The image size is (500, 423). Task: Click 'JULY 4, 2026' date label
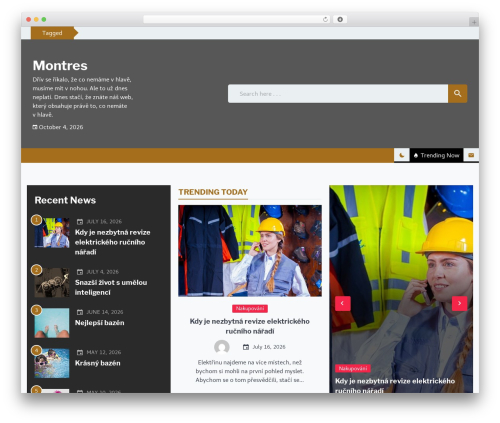click(103, 272)
